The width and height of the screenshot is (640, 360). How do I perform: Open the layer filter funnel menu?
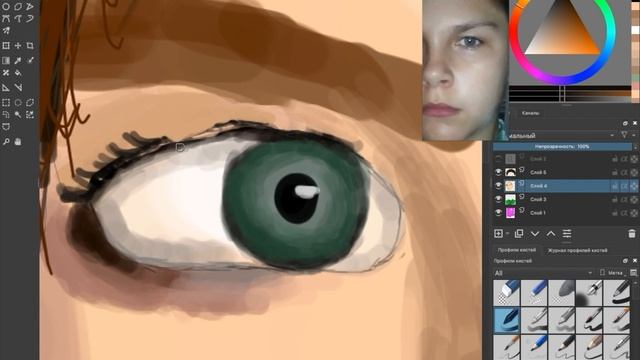pos(624,135)
